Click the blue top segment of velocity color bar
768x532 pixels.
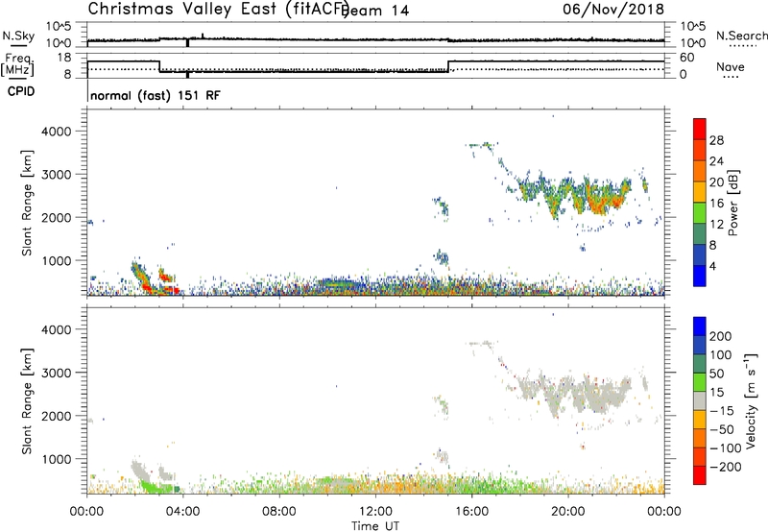click(700, 326)
